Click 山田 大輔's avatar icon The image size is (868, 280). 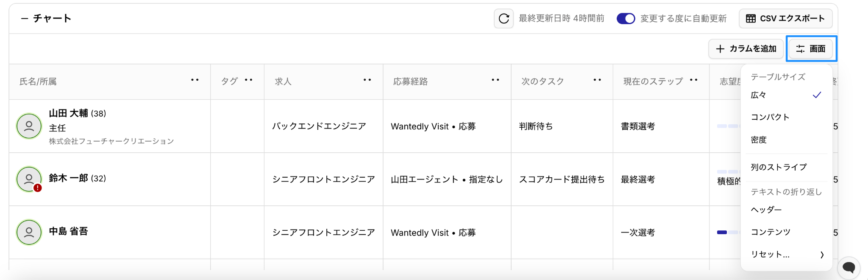(x=29, y=126)
